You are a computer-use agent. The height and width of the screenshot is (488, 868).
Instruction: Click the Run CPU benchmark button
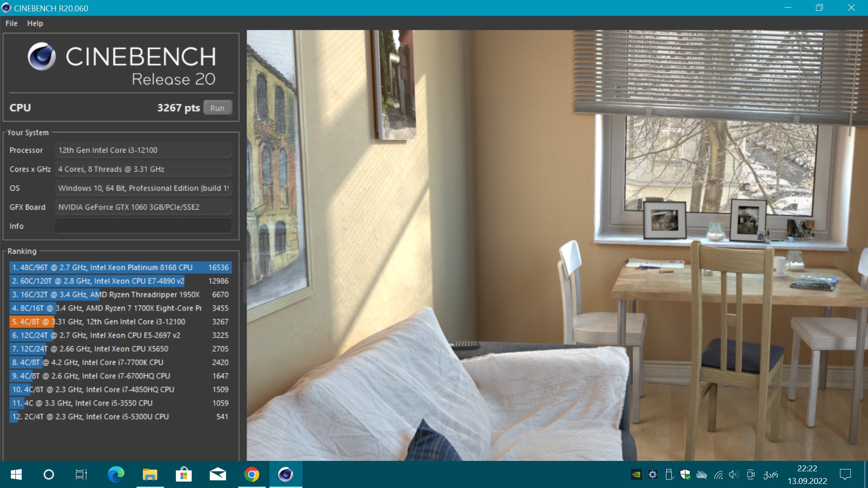(217, 108)
